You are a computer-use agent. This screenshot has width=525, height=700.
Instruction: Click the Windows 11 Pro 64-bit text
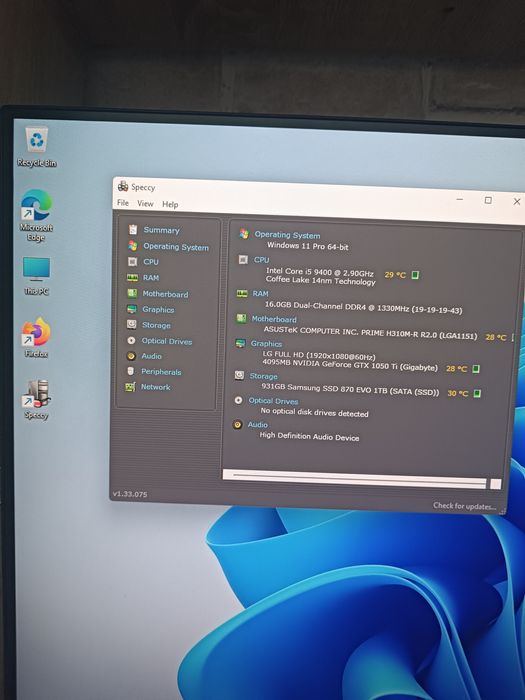tap(308, 246)
